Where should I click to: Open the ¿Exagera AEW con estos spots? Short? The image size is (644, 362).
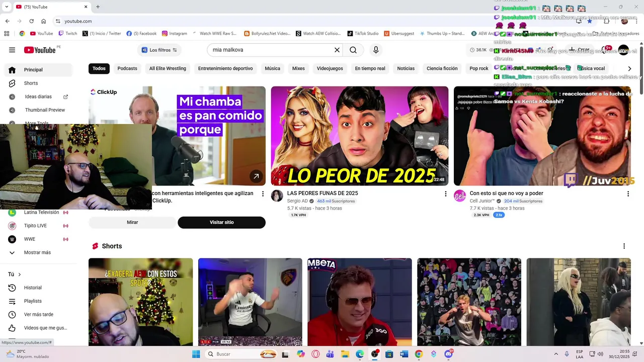pyautogui.click(x=140, y=302)
